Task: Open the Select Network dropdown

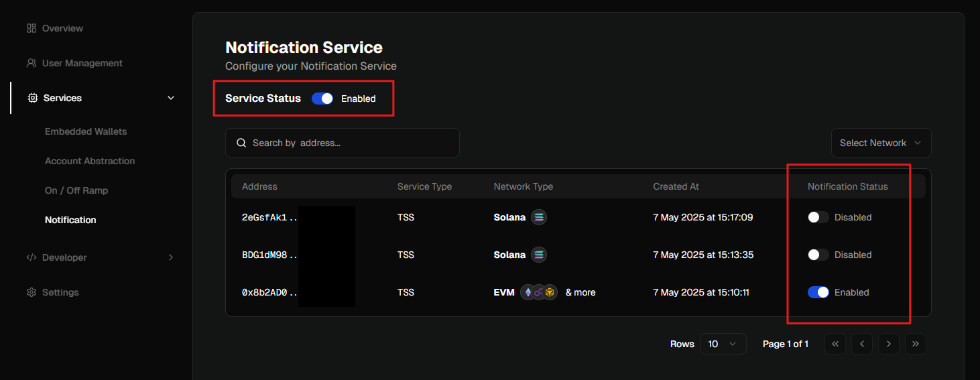Action: pos(880,143)
